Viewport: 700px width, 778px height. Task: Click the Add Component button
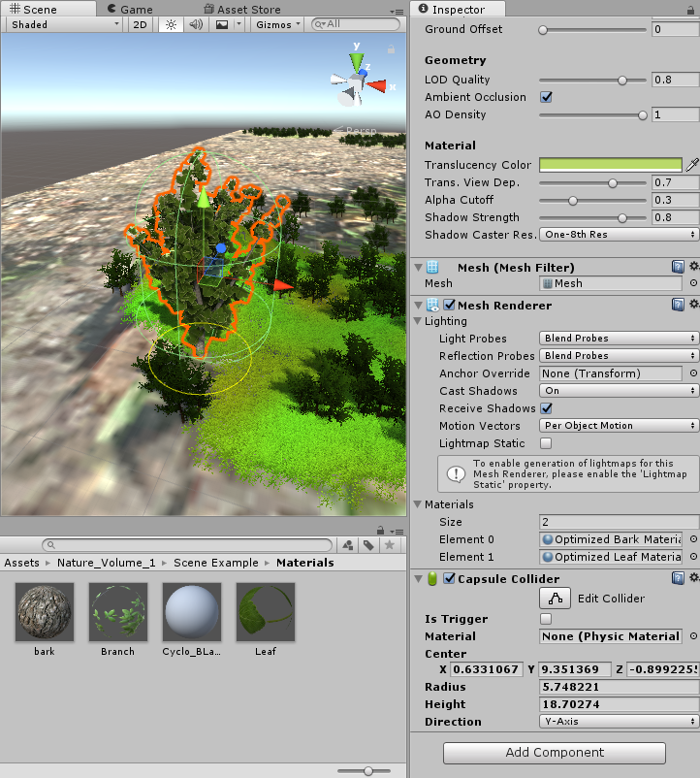554,753
